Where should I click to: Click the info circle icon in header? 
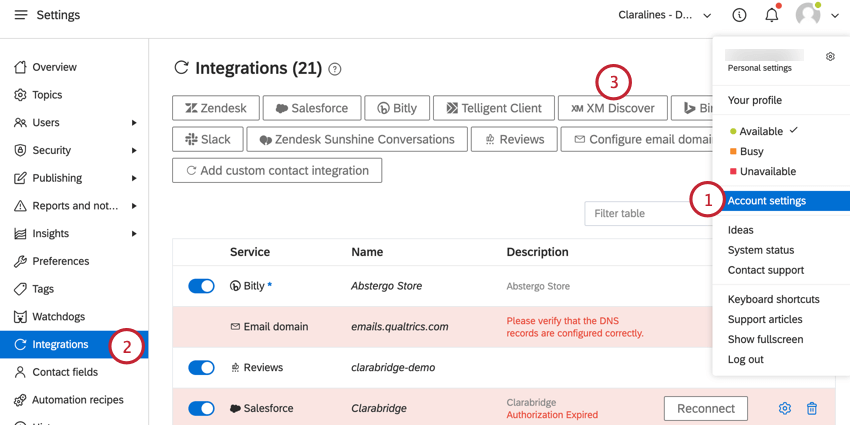739,15
